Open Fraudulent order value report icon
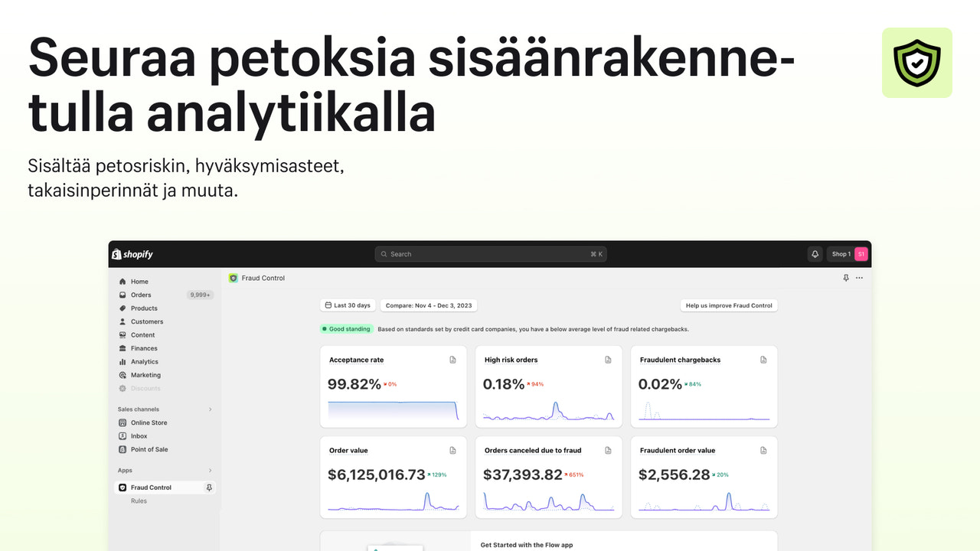This screenshot has height=551, width=980. (763, 451)
